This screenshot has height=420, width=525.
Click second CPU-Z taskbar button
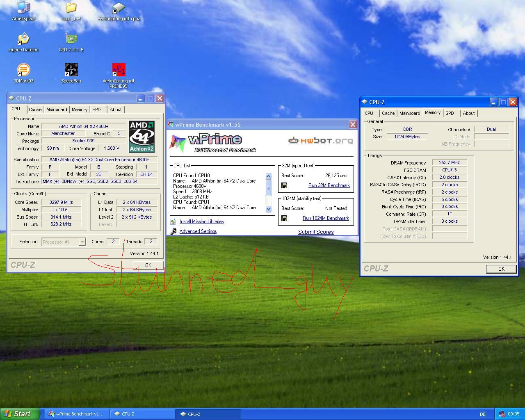[208, 414]
